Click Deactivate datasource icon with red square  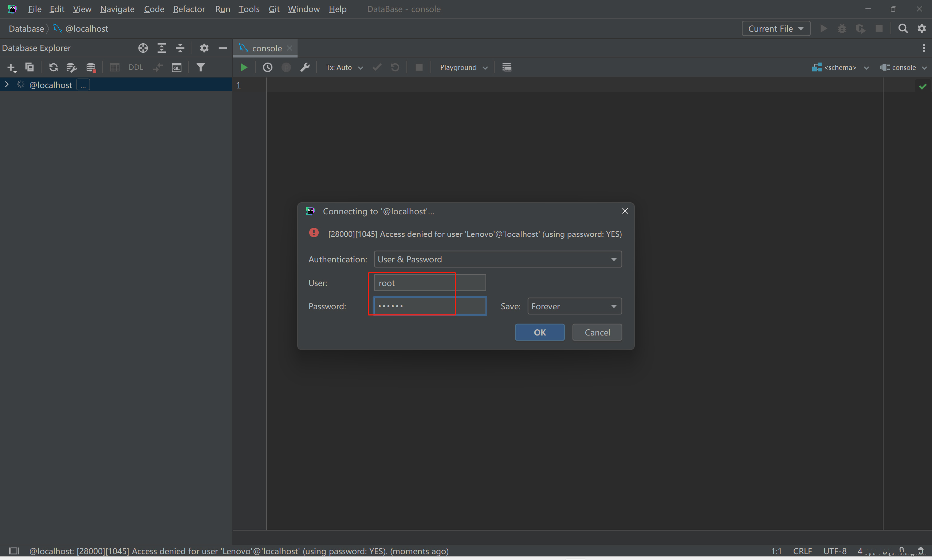point(91,68)
